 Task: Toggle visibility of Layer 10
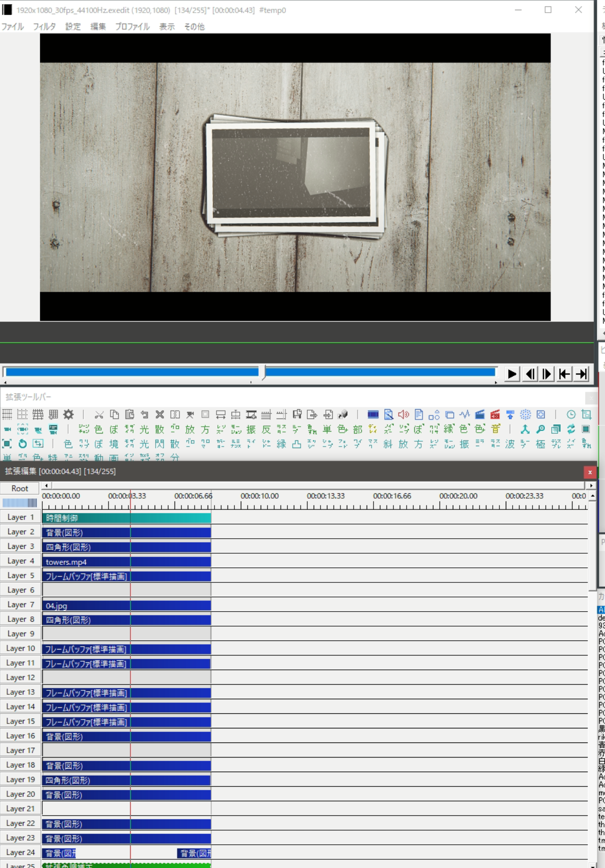tap(20, 649)
